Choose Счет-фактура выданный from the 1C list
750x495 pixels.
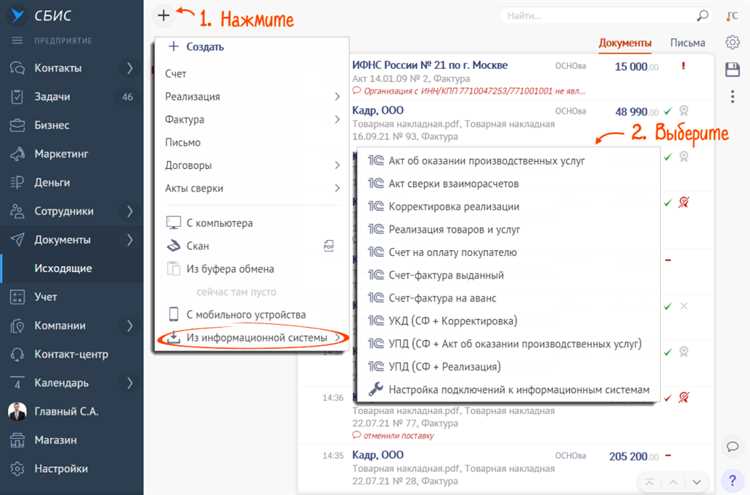(x=445, y=275)
